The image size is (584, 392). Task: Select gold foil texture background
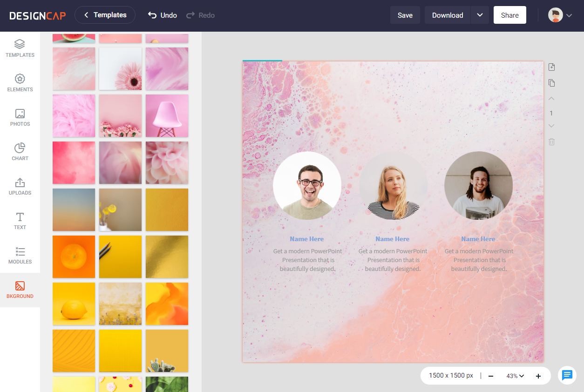[x=167, y=257]
